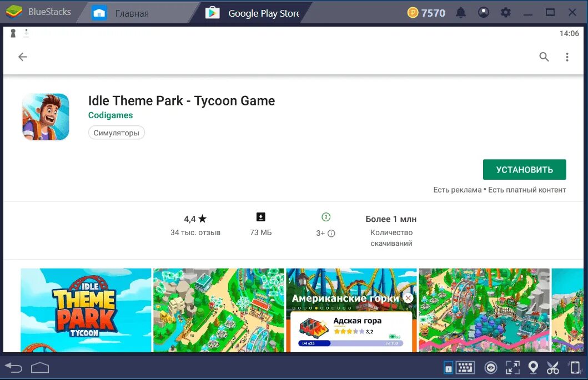Open the Codigames developer page

[110, 115]
